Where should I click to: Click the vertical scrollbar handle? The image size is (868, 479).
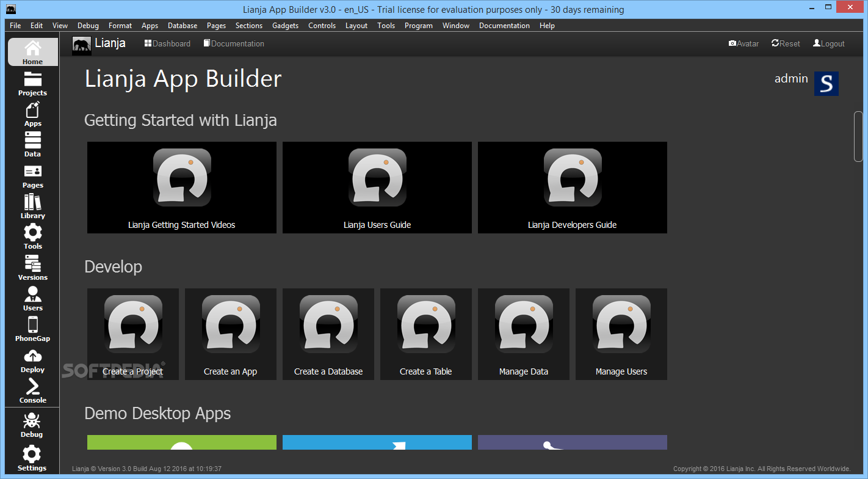(x=858, y=136)
